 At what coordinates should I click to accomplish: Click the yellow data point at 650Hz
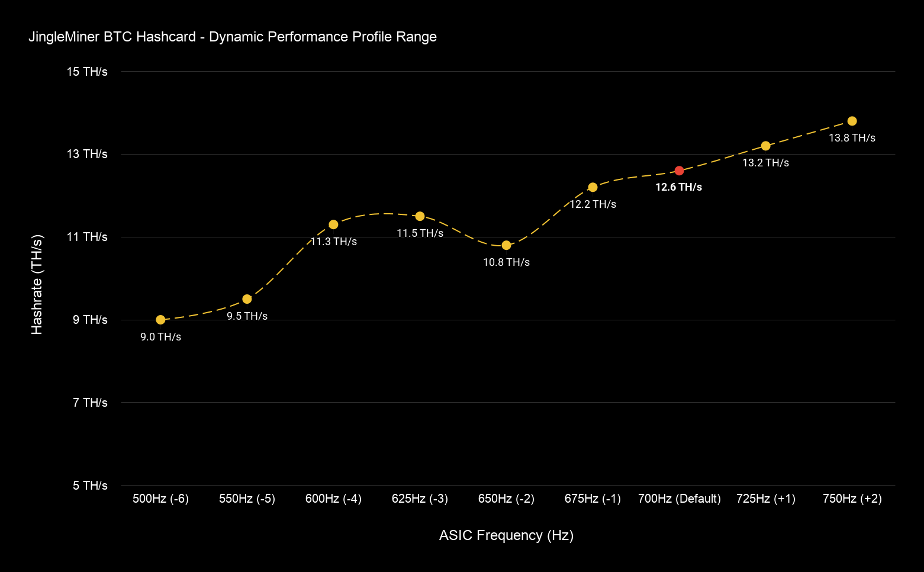pos(506,245)
